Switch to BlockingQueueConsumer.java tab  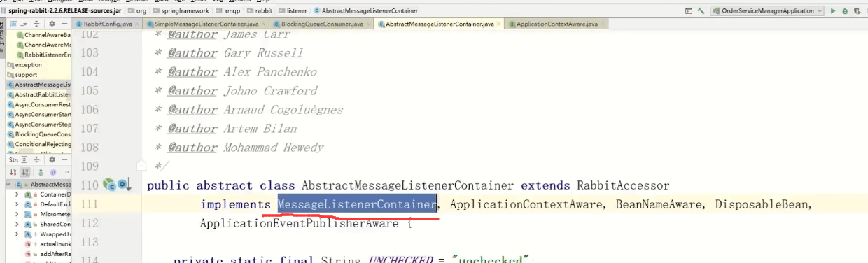click(x=322, y=24)
